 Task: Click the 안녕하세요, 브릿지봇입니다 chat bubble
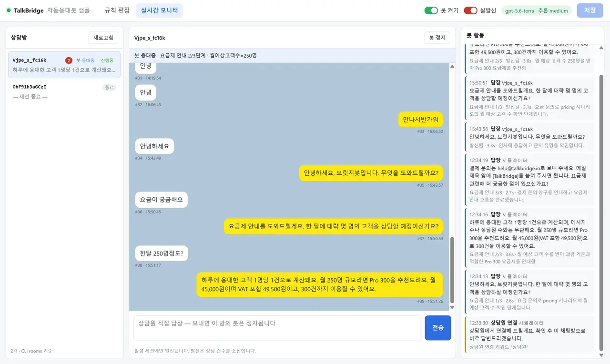pos(371,173)
